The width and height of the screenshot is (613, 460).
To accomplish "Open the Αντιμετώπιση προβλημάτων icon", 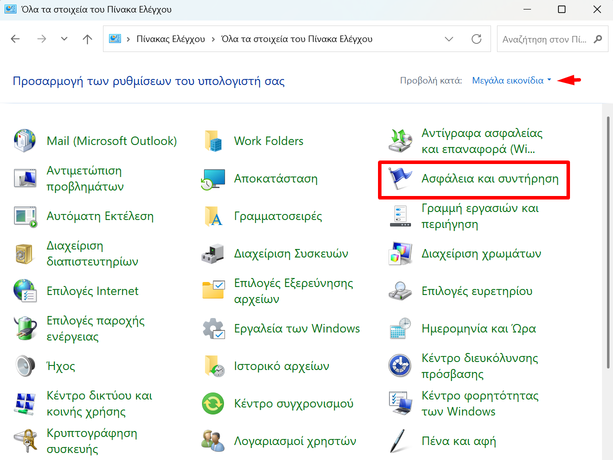I will (25, 178).
